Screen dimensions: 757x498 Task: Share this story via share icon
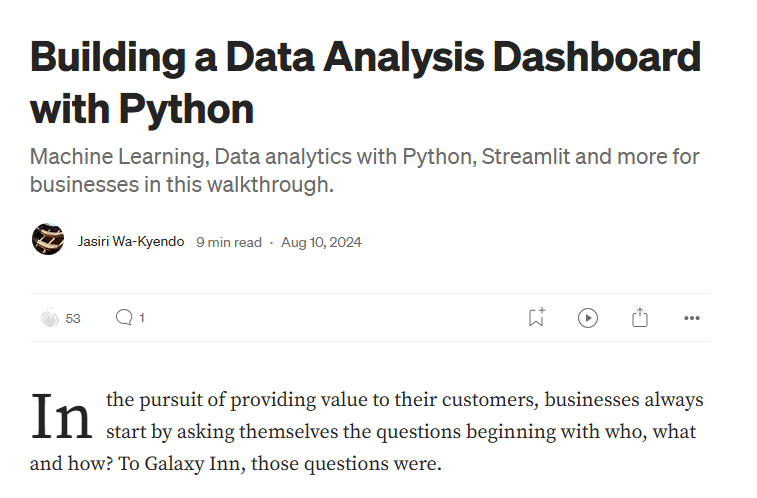(x=640, y=318)
